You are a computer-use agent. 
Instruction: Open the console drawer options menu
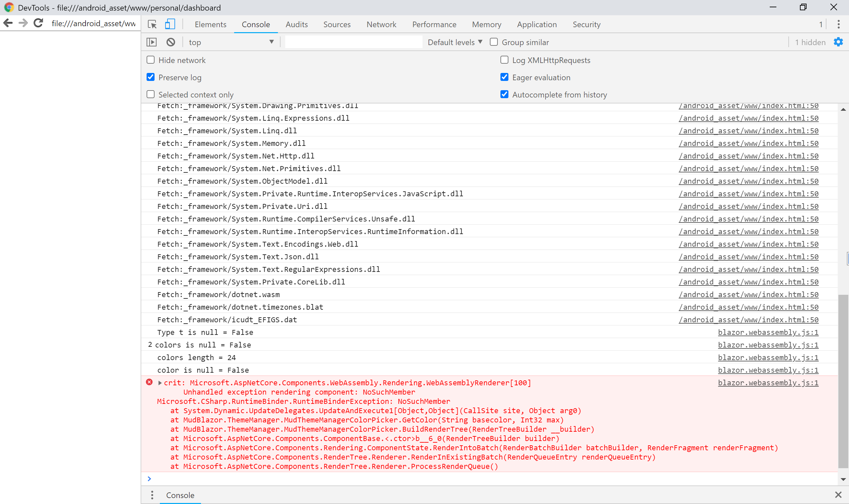click(152, 495)
